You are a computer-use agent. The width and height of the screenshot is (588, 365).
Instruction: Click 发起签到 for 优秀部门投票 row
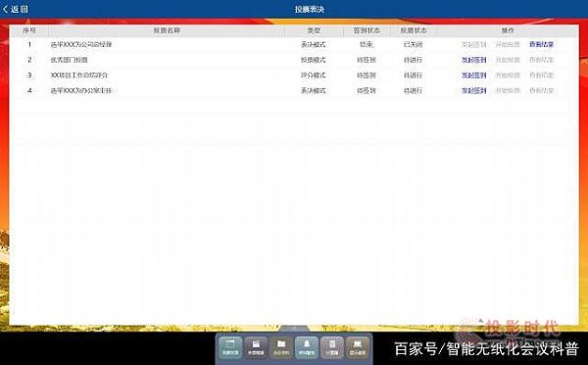click(473, 60)
